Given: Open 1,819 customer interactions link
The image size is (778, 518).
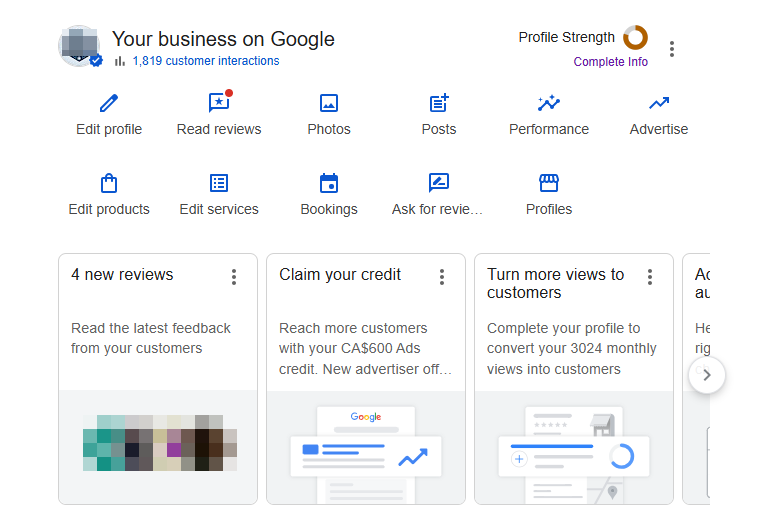Looking at the screenshot, I should click(x=206, y=61).
